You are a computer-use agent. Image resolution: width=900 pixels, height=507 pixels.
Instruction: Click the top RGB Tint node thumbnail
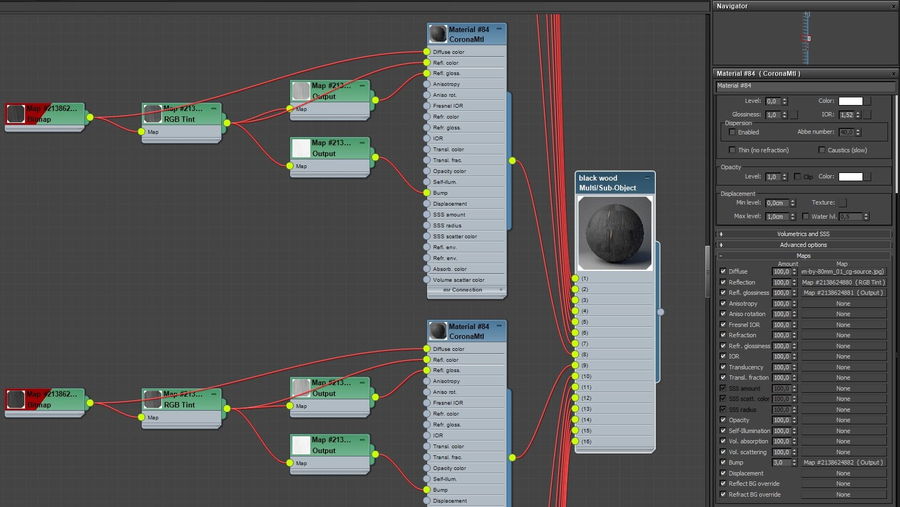tap(152, 114)
